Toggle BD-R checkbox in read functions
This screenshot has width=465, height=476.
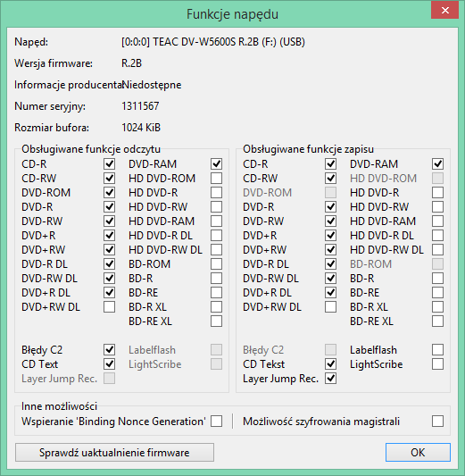click(216, 278)
